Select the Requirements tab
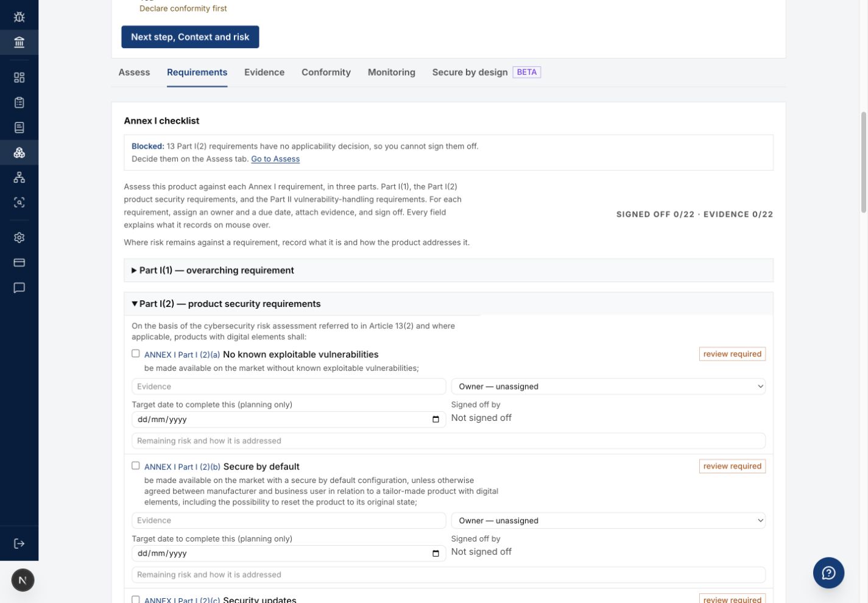 (x=197, y=72)
